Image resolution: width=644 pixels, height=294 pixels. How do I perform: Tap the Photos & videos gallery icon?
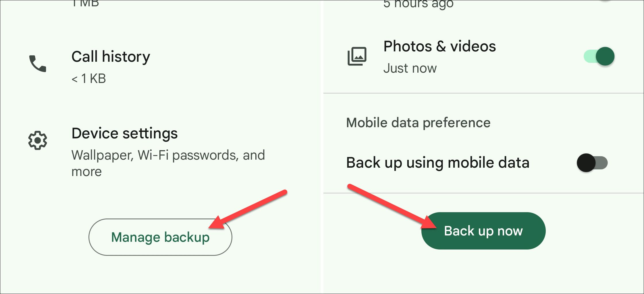coord(357,56)
